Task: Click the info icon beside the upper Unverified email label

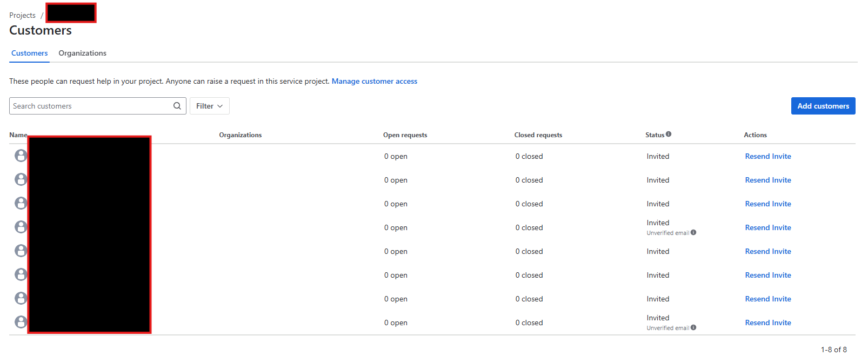Action: coord(693,232)
